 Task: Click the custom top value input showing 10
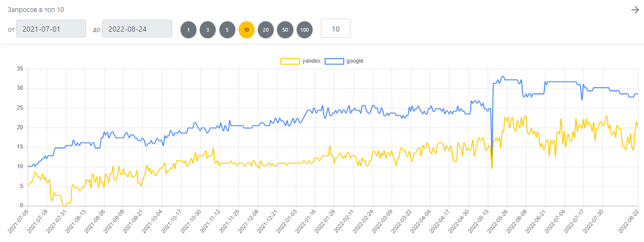(335, 29)
